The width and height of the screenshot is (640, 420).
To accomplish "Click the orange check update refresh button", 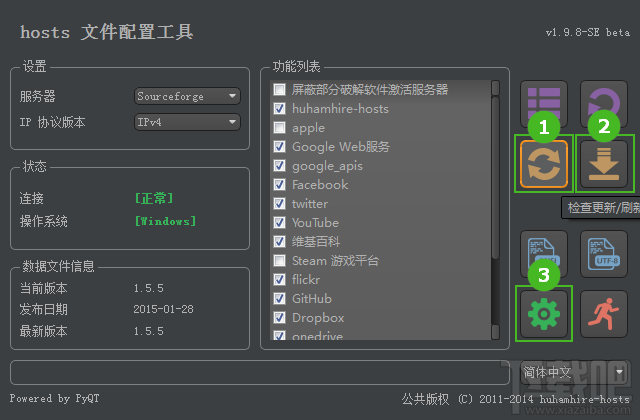I will click(544, 165).
